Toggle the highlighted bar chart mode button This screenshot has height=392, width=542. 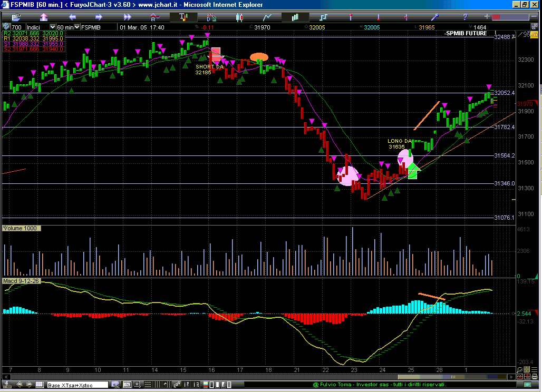295,17
